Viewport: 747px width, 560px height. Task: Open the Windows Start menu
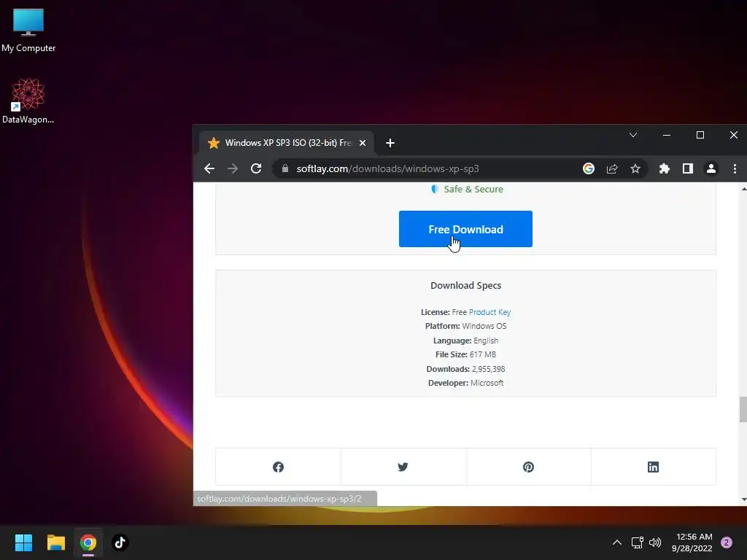coord(23,542)
